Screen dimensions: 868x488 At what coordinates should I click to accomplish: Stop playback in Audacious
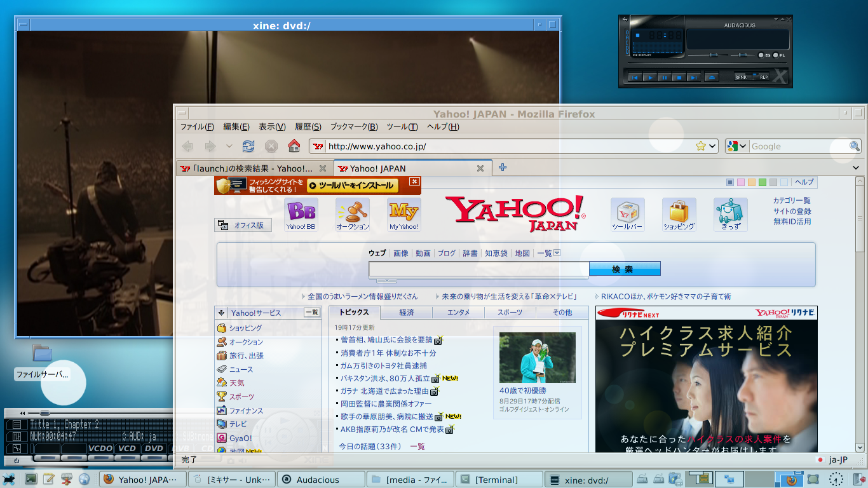(679, 78)
